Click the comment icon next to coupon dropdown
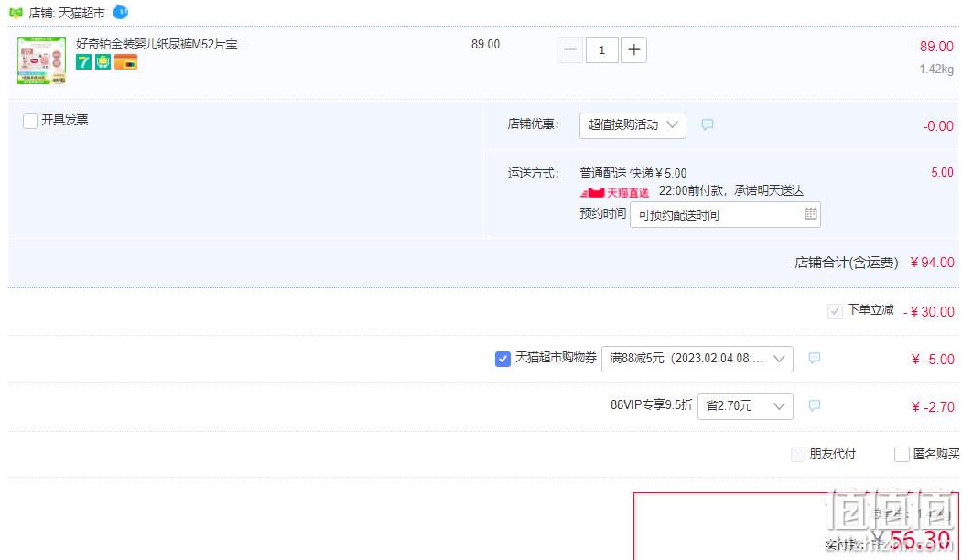Screen dimensions: 962x560 coord(814,358)
